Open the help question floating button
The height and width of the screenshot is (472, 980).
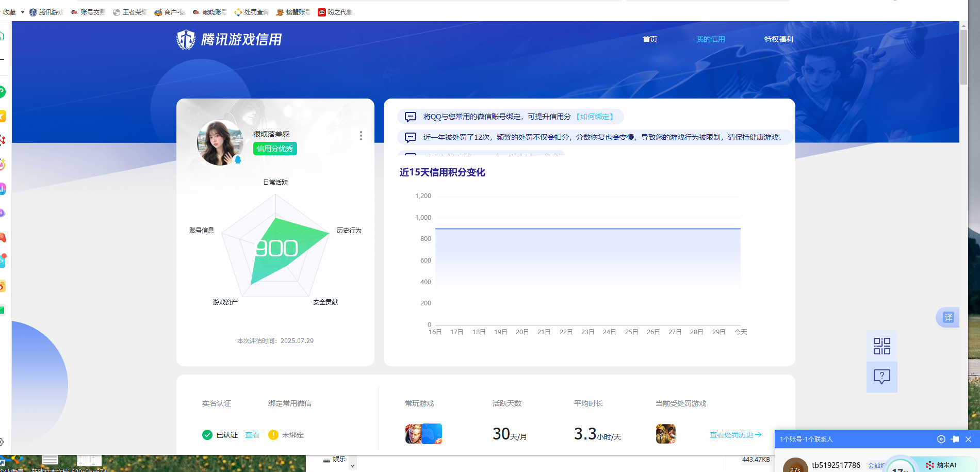click(x=882, y=377)
